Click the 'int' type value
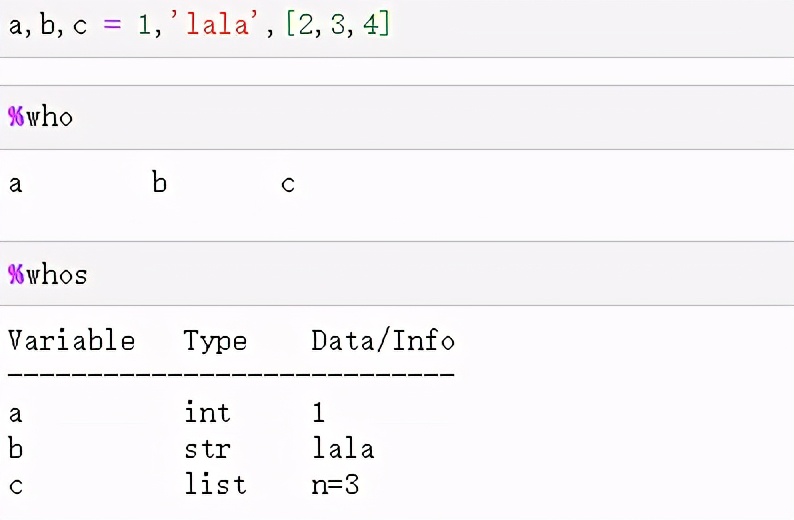794x520 pixels. [x=207, y=412]
